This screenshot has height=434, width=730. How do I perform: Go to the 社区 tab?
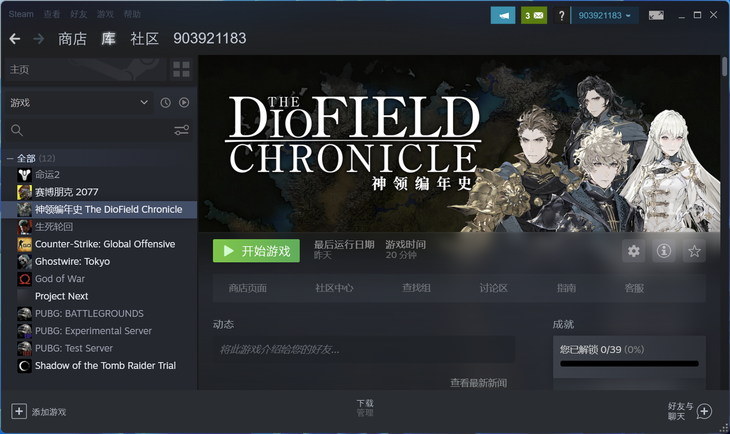tap(144, 39)
